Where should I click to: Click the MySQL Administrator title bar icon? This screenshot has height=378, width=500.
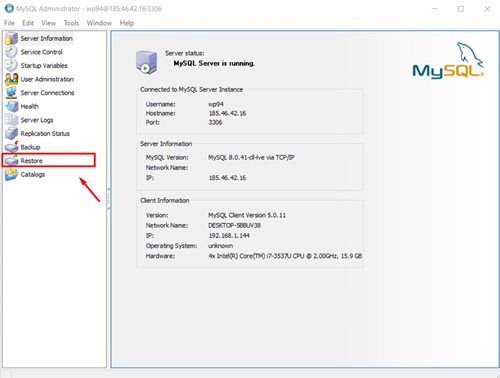point(9,9)
